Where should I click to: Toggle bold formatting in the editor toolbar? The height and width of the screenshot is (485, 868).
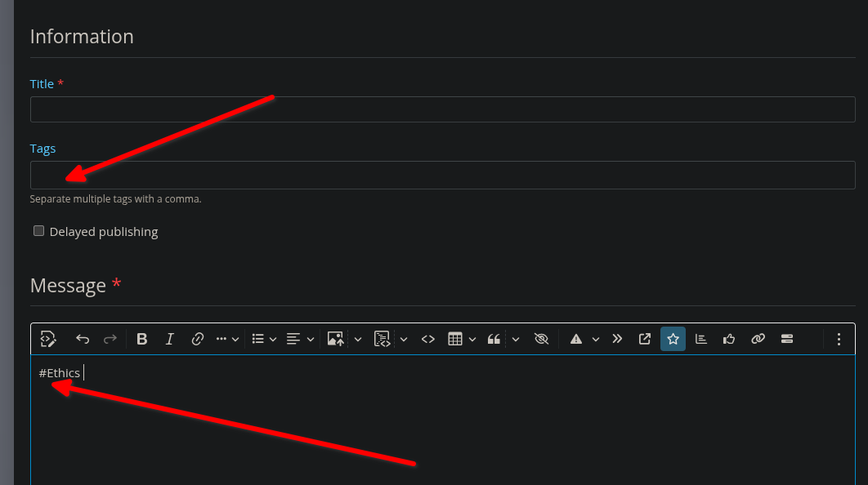click(142, 339)
